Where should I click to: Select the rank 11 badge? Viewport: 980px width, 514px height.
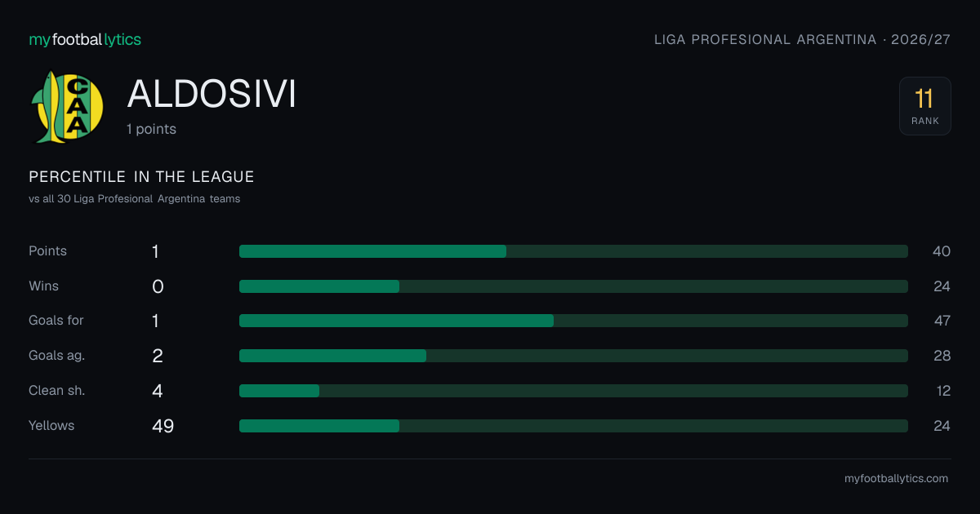pos(924,106)
